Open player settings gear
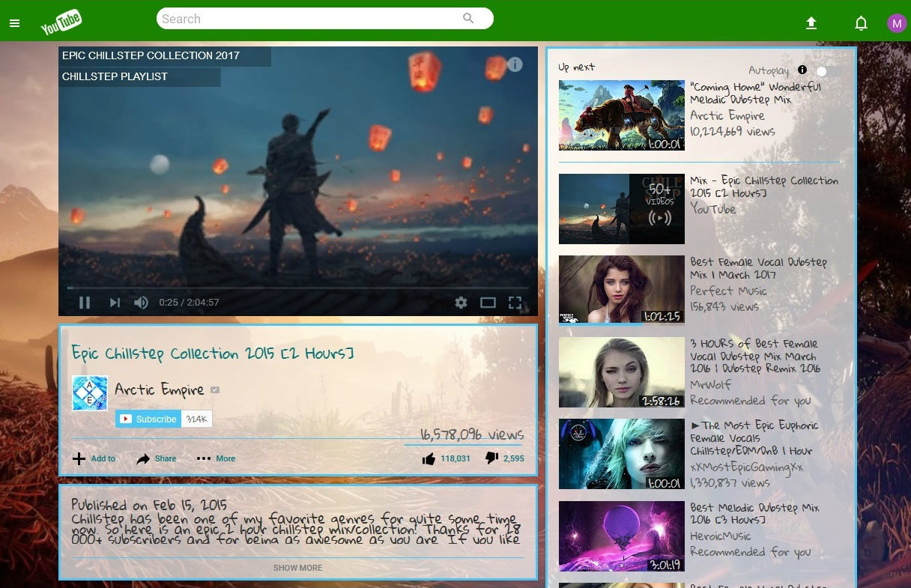The width and height of the screenshot is (911, 588). (x=461, y=303)
